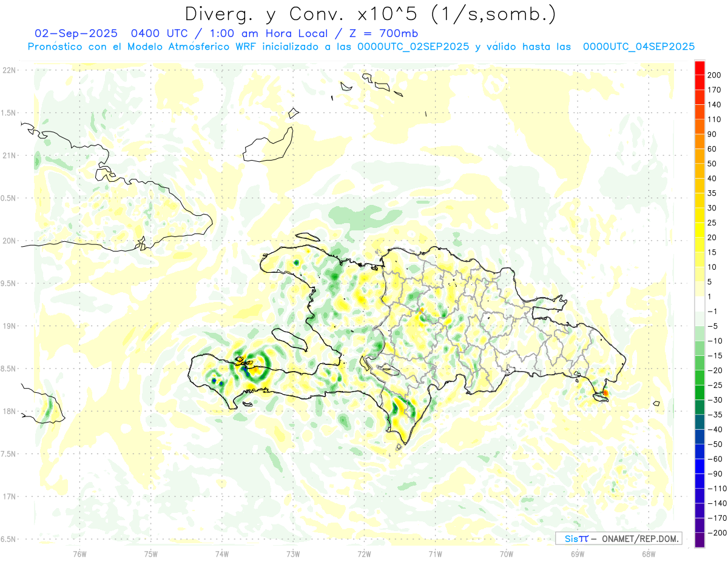Viewport: 728px width, 562px height.
Task: Click the blue swatch between -60 and -90
Action: pyautogui.click(x=700, y=467)
